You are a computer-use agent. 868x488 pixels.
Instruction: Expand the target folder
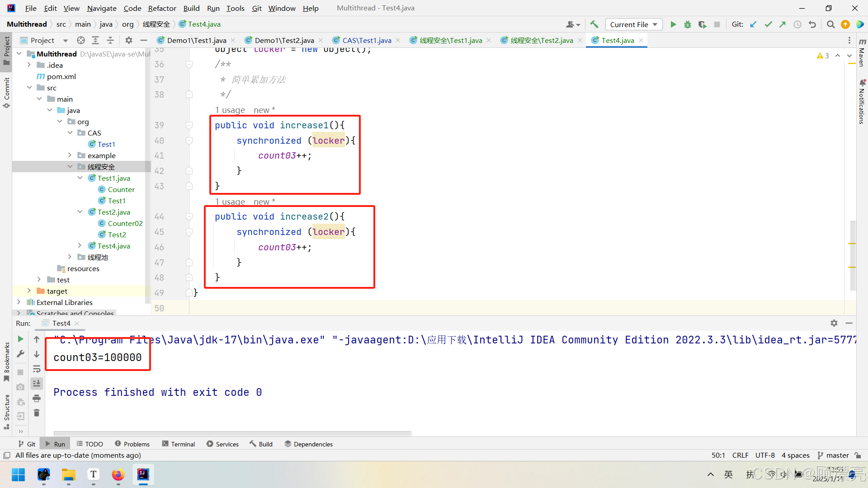point(29,291)
